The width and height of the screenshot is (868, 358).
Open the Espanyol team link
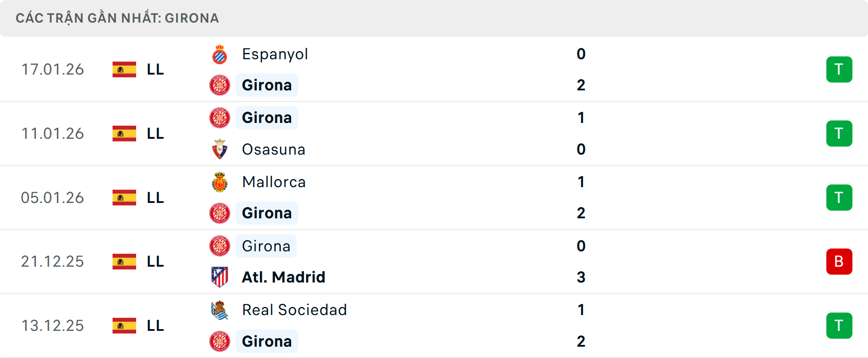click(275, 54)
